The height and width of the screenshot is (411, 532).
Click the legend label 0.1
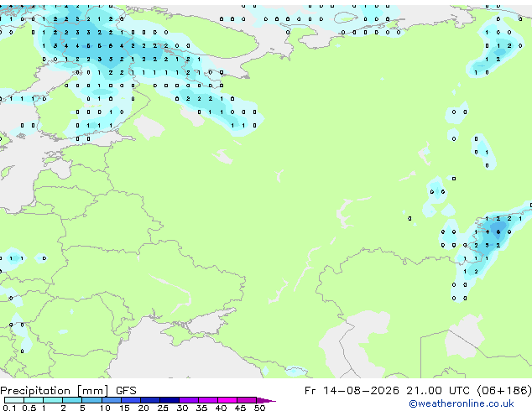(x=9, y=408)
